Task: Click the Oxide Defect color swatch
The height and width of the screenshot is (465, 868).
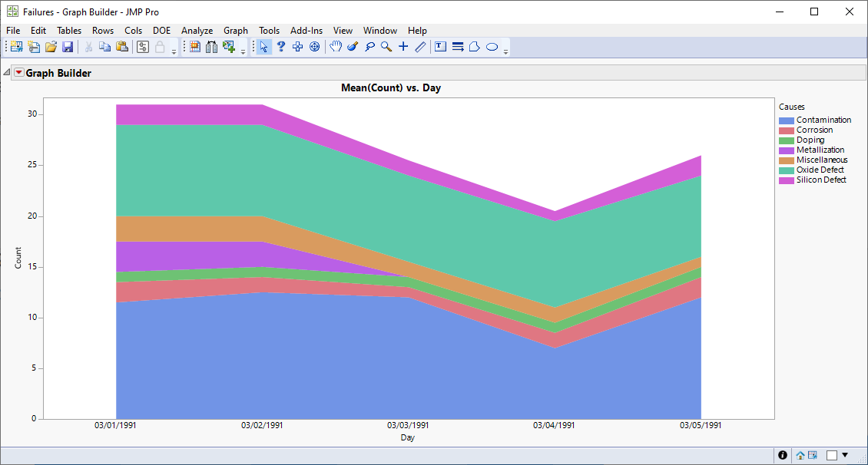Action: [x=785, y=170]
